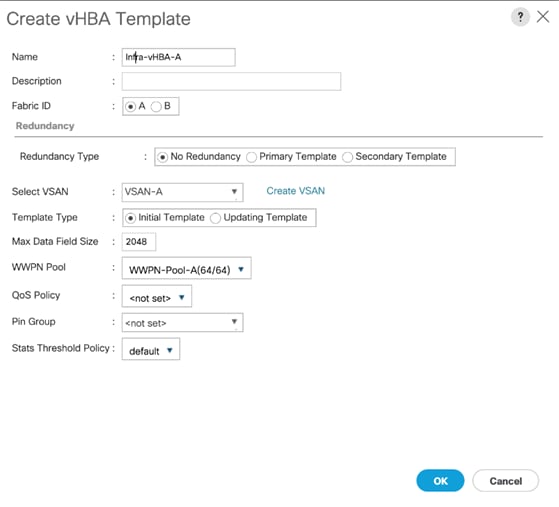The width and height of the screenshot is (559, 507).
Task: Confirm with the OK button
Action: 440,481
